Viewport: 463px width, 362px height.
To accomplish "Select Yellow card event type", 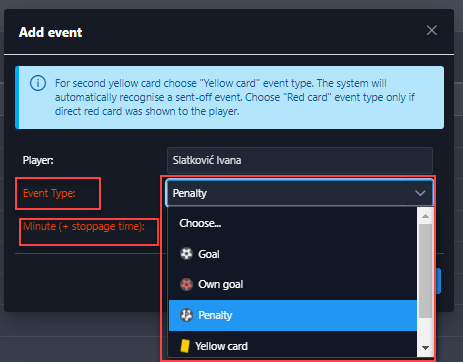I will (x=293, y=346).
